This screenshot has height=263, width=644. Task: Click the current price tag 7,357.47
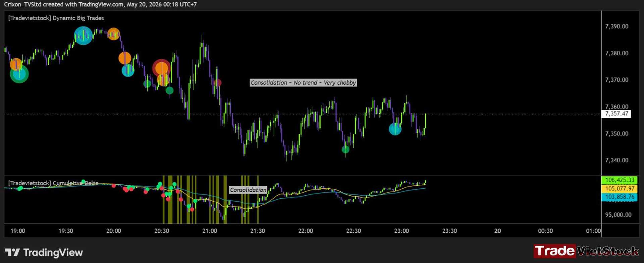coord(616,114)
